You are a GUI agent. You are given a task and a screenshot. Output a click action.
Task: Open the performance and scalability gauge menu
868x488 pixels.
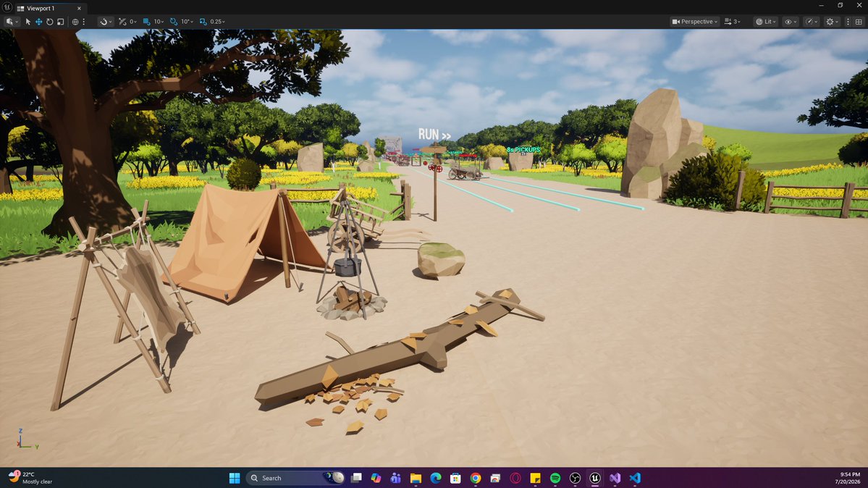pyautogui.click(x=811, y=22)
